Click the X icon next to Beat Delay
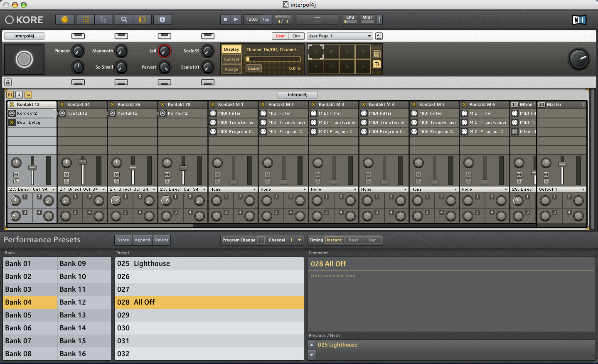 [12, 123]
